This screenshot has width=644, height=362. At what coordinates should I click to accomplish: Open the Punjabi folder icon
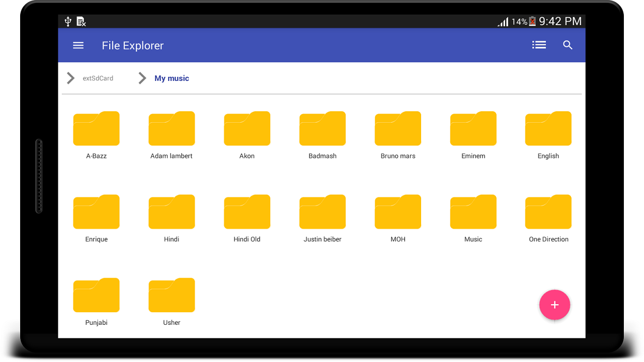pyautogui.click(x=96, y=295)
